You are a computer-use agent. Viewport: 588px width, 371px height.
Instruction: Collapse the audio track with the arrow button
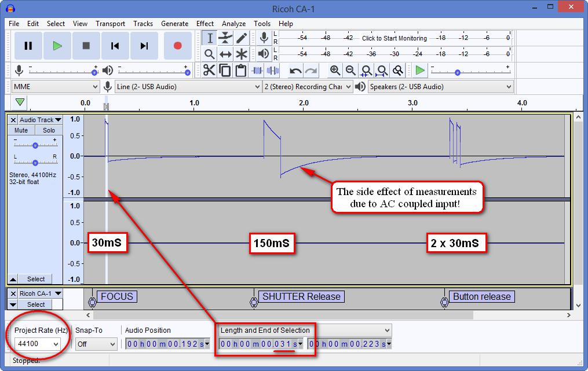coord(13,279)
